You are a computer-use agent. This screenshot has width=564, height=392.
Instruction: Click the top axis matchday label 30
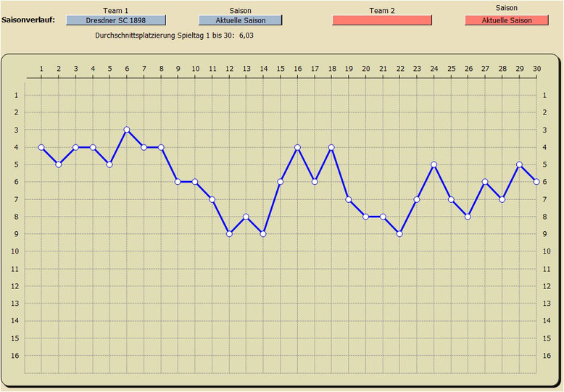click(x=536, y=68)
